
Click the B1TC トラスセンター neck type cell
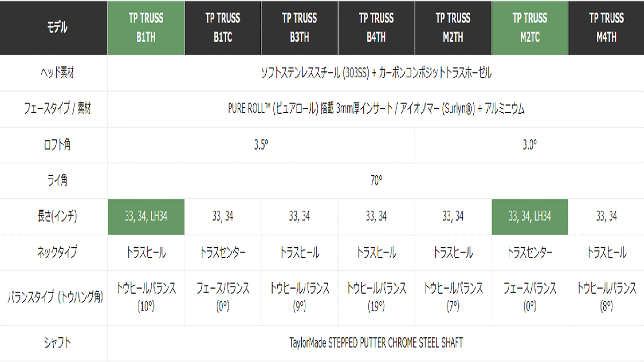[223, 253]
